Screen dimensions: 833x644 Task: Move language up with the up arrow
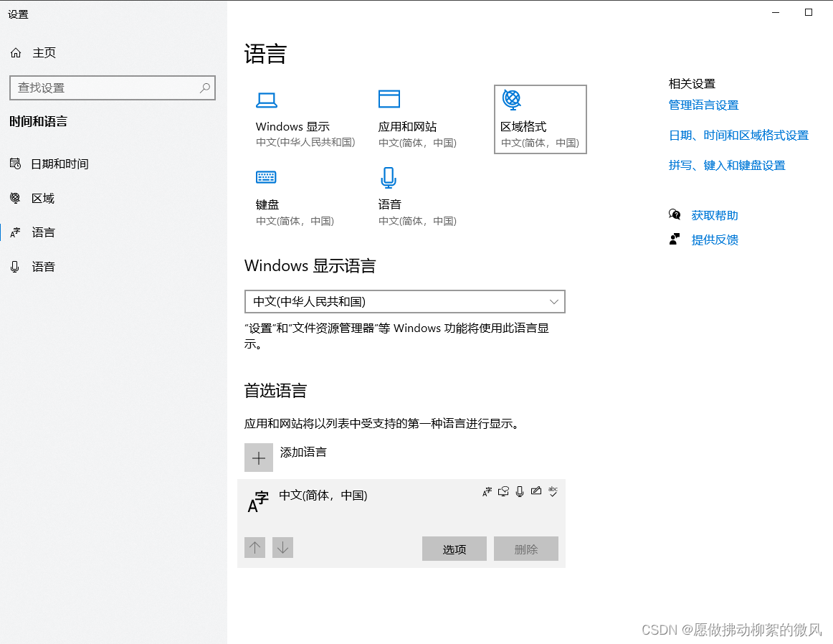click(255, 547)
